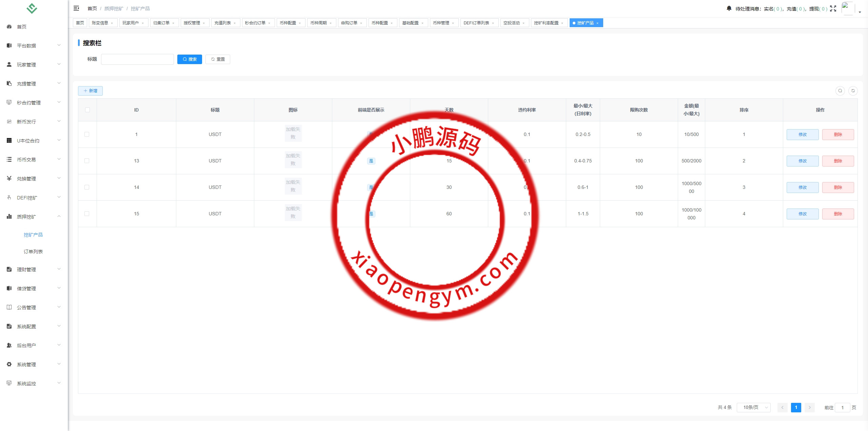Image resolution: width=868 pixels, height=431 pixels.
Task: Open the 10条/页 page size dropdown
Action: click(x=753, y=407)
